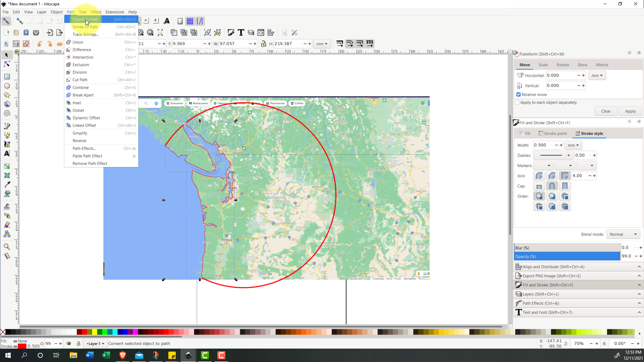Click the round join style icon
This screenshot has height=362, width=644.
(x=539, y=176)
